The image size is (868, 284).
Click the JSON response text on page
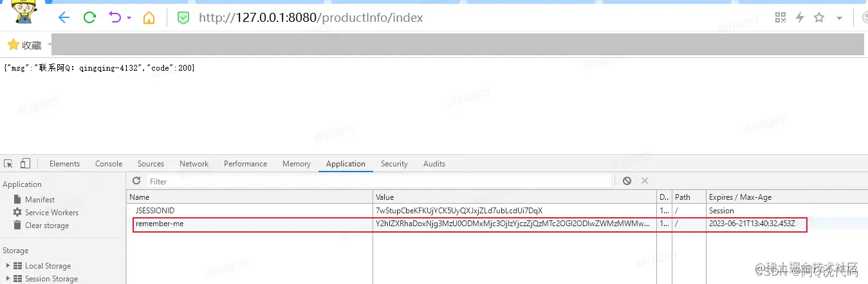[99, 67]
